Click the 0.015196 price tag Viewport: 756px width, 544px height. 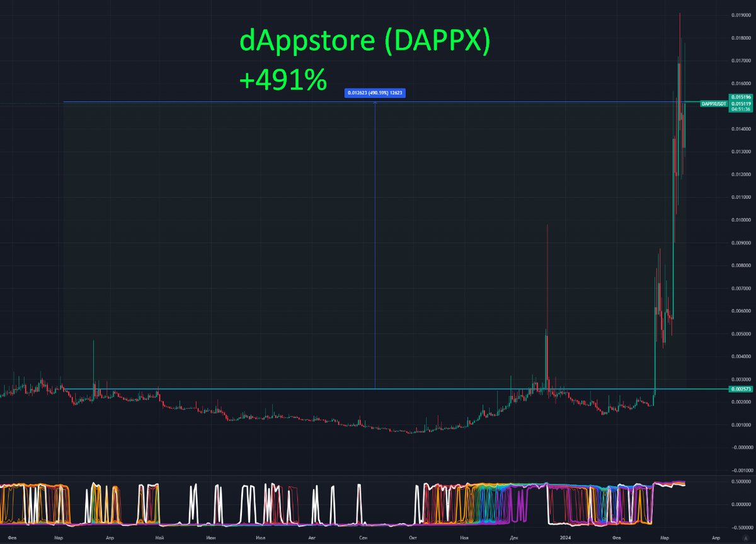740,97
